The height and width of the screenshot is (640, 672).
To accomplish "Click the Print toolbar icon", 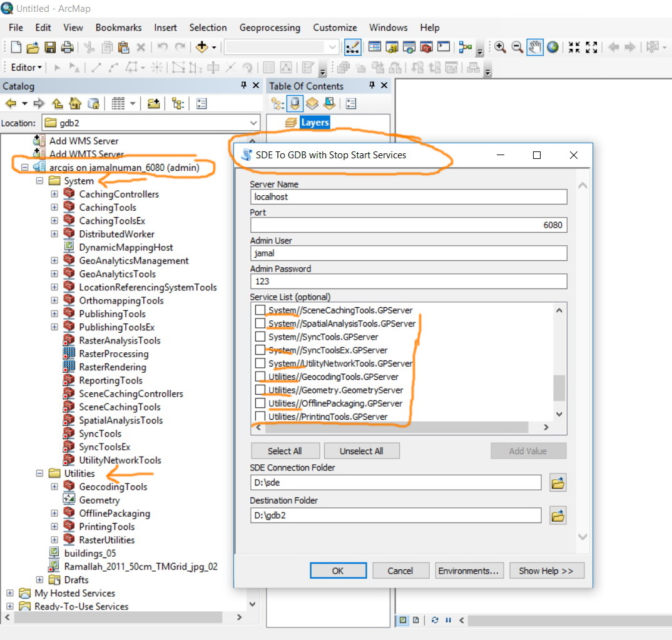I will pyautogui.click(x=68, y=47).
